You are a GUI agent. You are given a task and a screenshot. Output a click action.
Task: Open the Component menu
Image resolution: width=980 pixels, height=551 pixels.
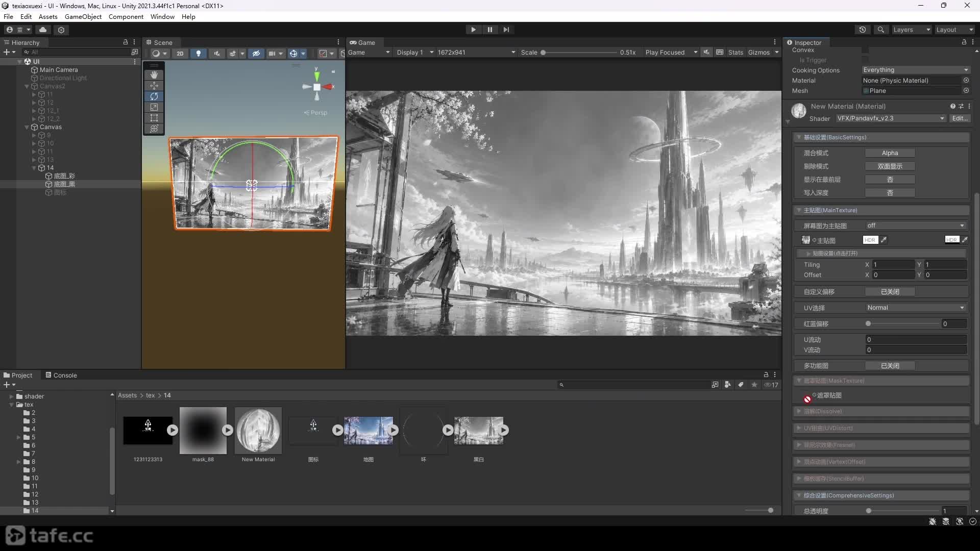click(x=126, y=16)
